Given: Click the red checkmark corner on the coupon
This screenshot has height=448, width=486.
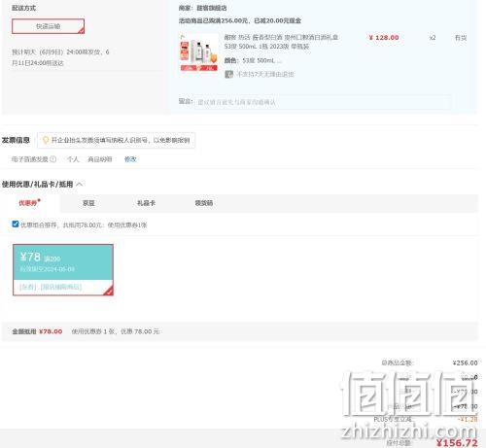Looking at the screenshot, I should pyautogui.click(x=108, y=291).
